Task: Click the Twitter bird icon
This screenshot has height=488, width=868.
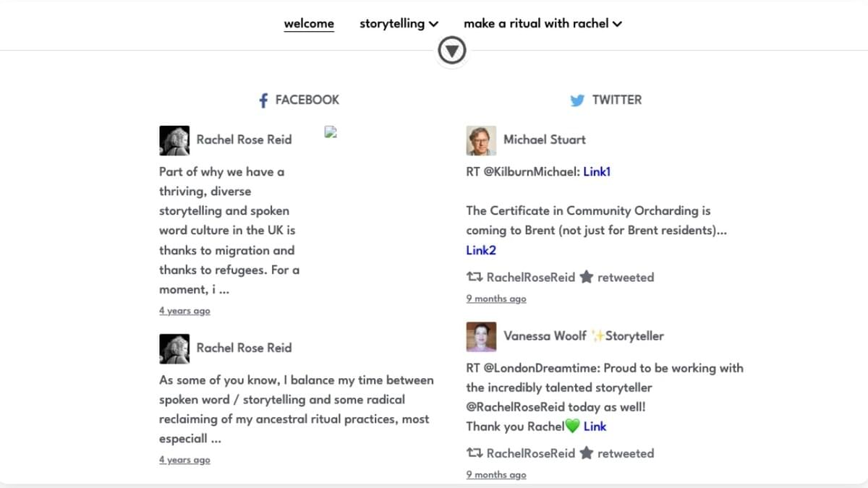Action: [x=576, y=100]
